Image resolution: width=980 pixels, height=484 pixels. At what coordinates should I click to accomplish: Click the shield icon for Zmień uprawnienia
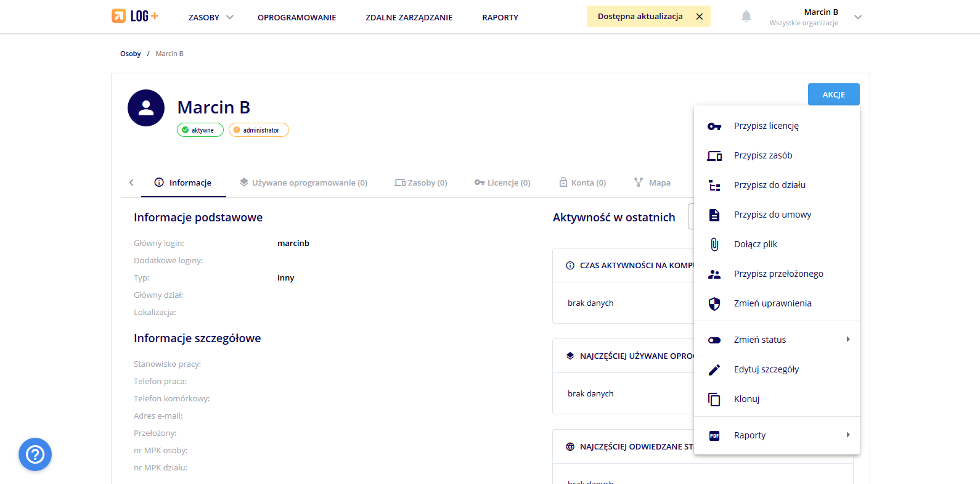pyautogui.click(x=714, y=304)
